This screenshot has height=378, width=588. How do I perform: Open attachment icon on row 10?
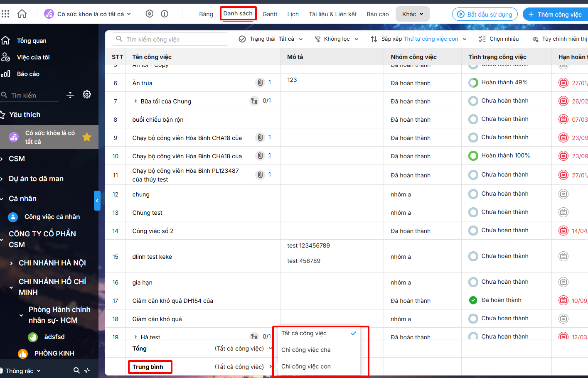(260, 156)
